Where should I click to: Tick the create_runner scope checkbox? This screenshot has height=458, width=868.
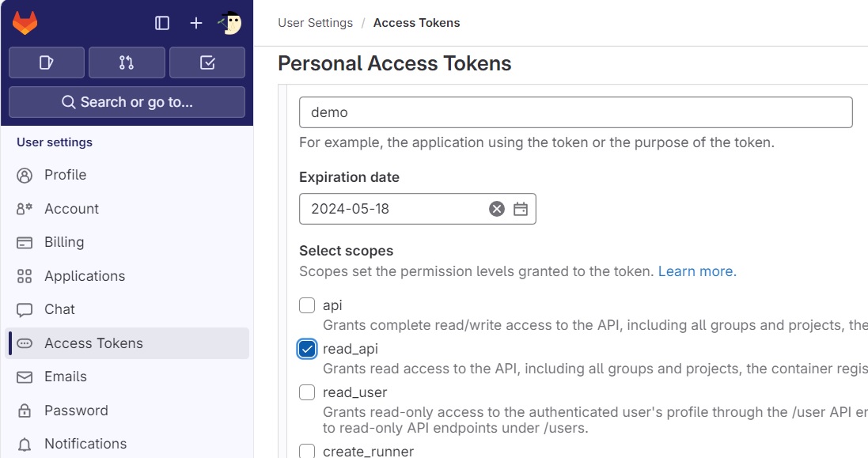click(x=307, y=451)
